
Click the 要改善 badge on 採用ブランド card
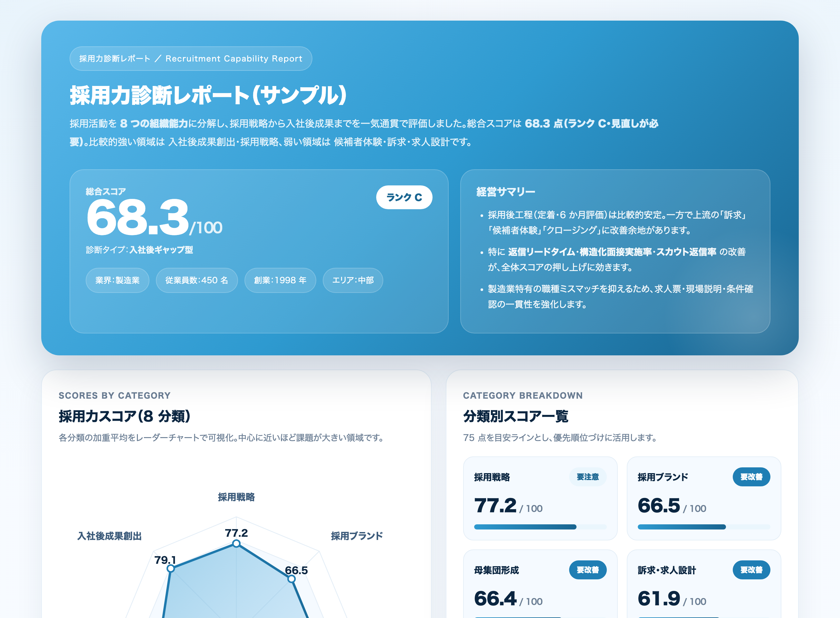point(751,477)
